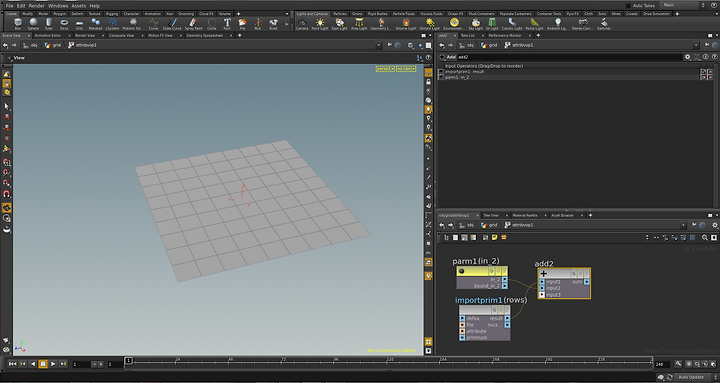This screenshot has width=720, height=383.
Task: Select the Draw Curve tool
Action: coord(172,23)
